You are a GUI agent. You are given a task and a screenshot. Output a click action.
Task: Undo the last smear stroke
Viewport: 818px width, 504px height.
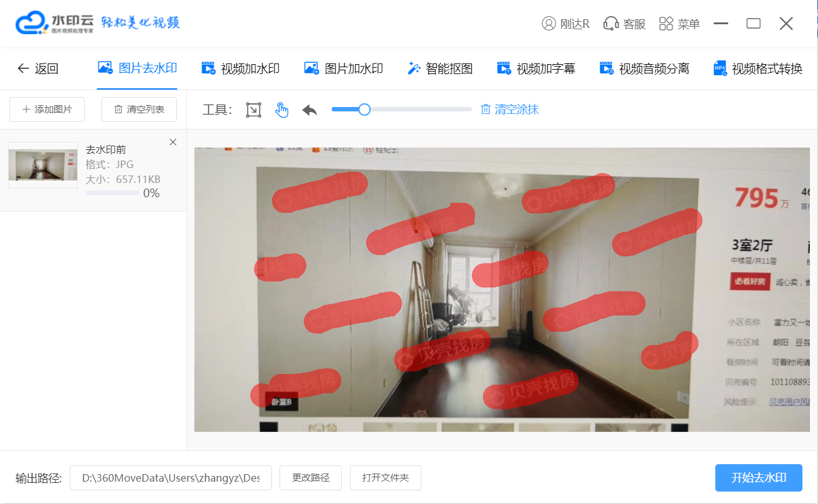309,110
